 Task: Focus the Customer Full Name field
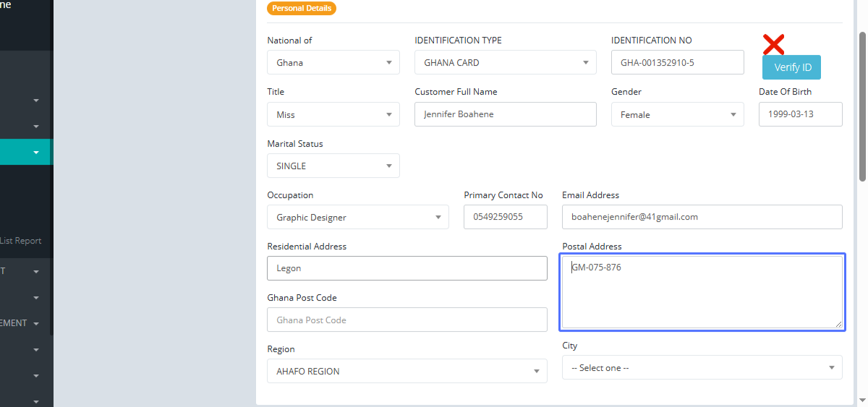[x=505, y=114]
